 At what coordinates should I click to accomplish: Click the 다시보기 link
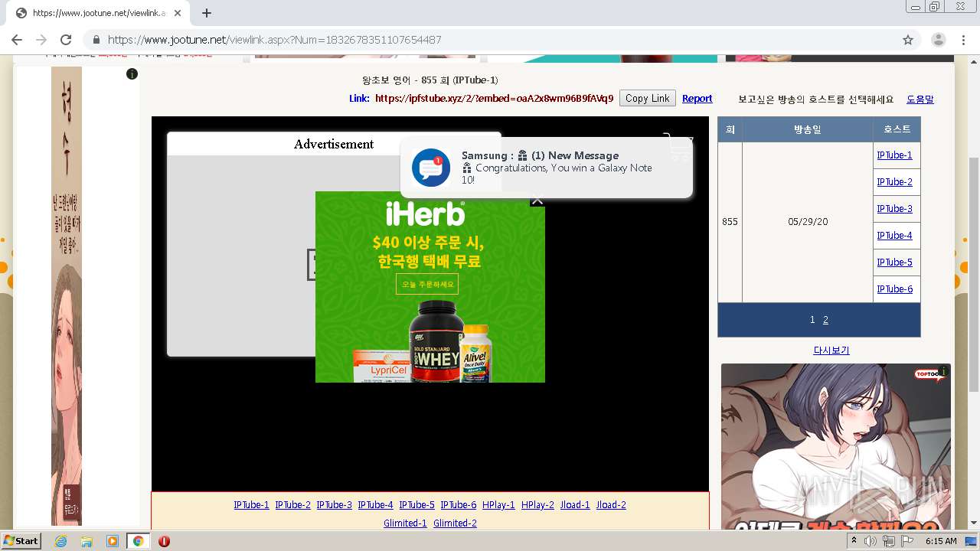[x=831, y=350]
